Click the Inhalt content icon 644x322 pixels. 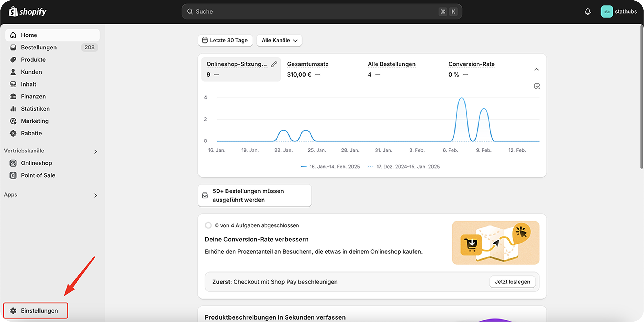[13, 84]
